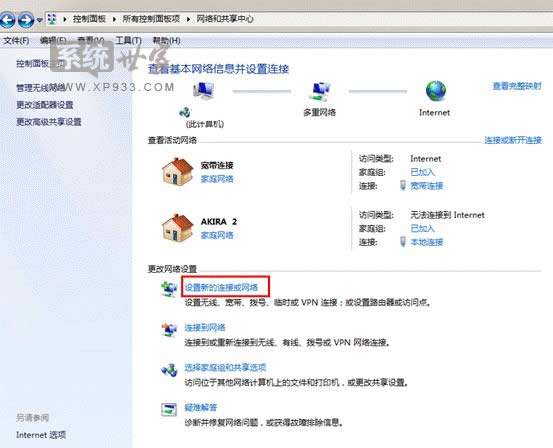Screen dimensions: 553x448
Task: Open the 工具(T) menu
Action: point(128,41)
